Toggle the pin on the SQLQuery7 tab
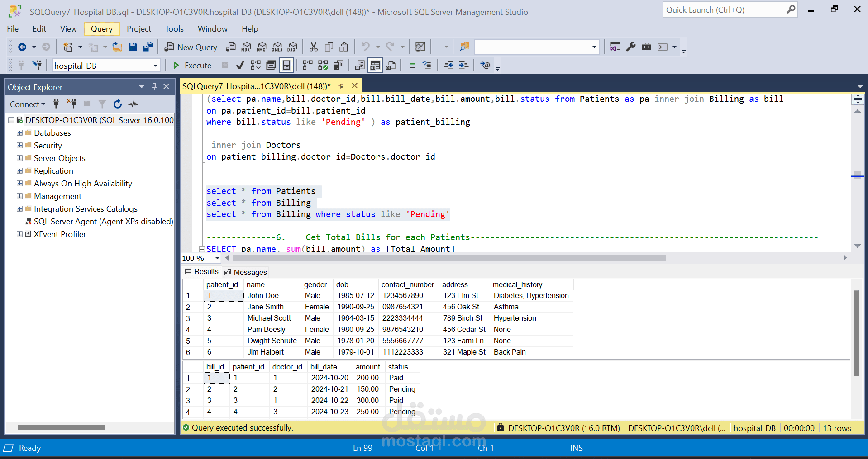The width and height of the screenshot is (868, 459). coord(341,86)
